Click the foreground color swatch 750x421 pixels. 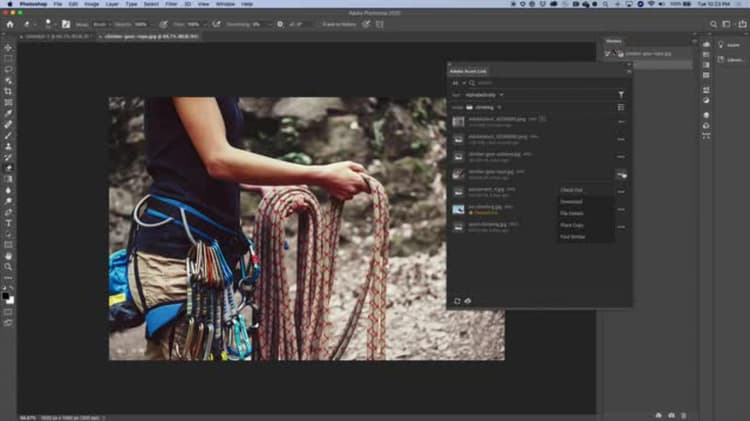click(x=6, y=296)
